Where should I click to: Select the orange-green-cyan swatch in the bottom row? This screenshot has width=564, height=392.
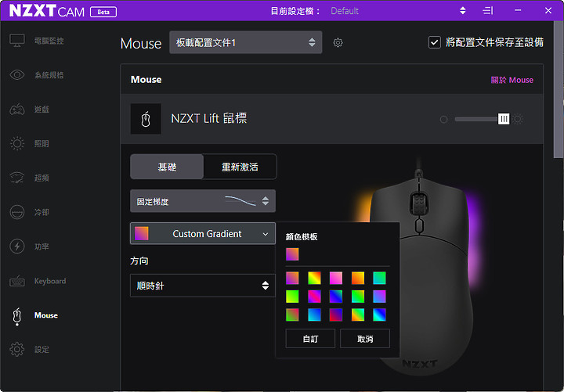[x=358, y=315]
